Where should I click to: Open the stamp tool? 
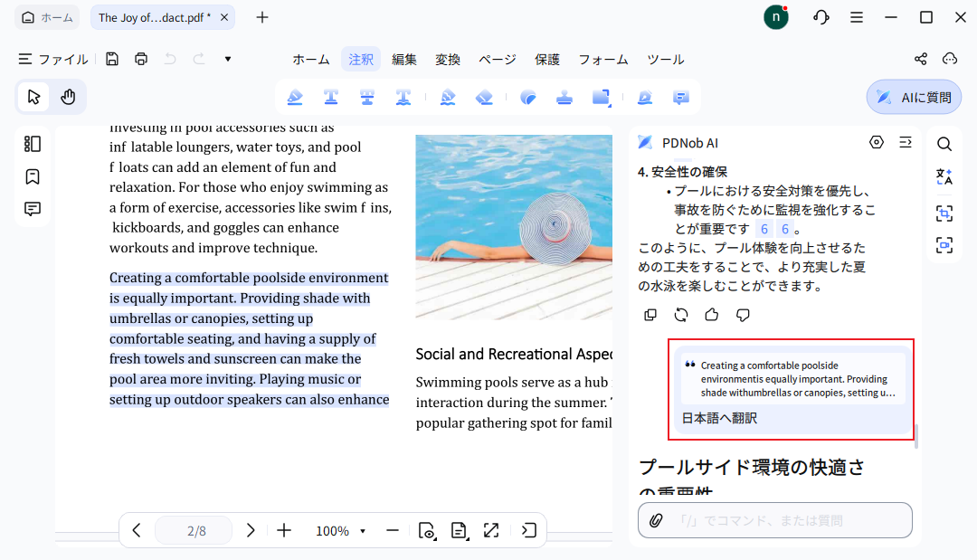tap(564, 96)
